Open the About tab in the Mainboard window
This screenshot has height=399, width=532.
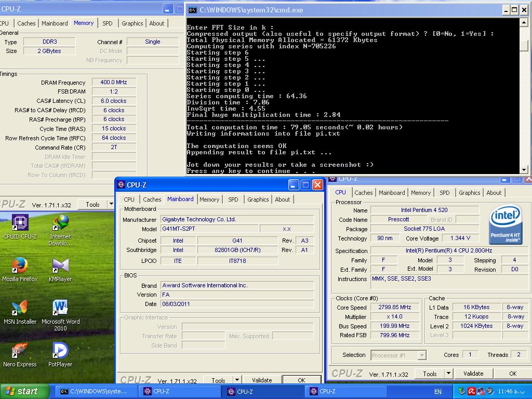[282, 199]
